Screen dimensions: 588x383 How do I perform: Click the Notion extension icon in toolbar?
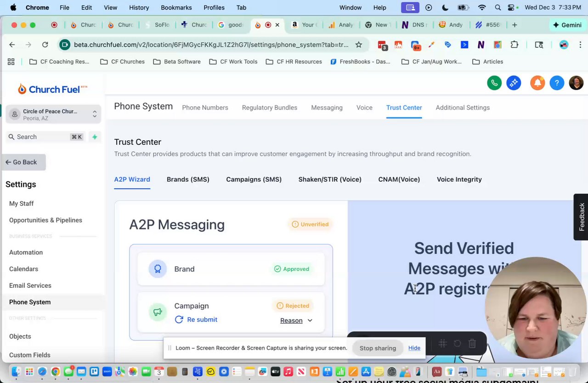pos(481,45)
